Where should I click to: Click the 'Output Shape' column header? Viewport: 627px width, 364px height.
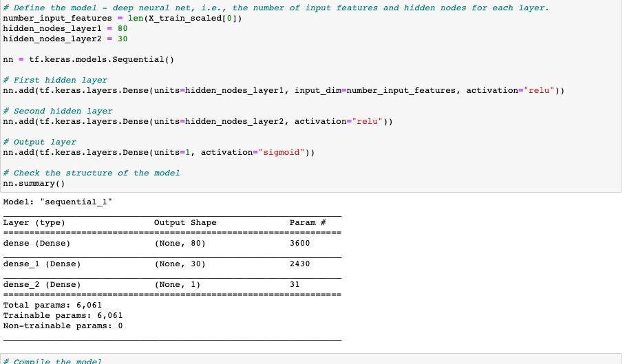coord(186,222)
